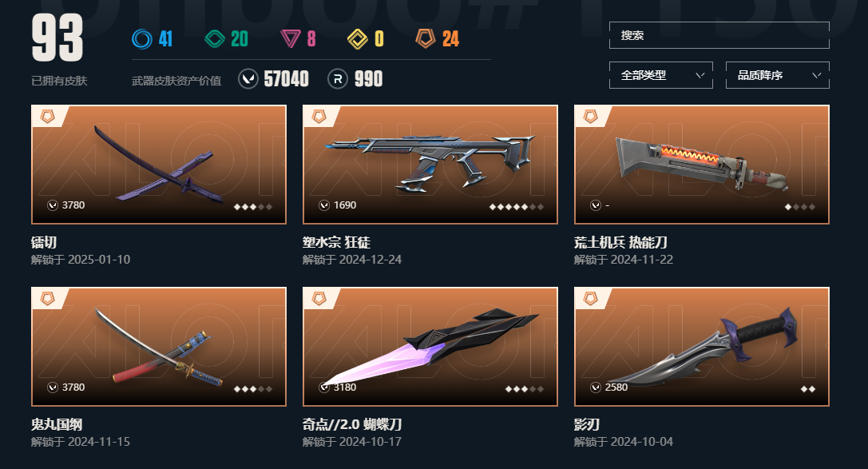This screenshot has height=469, width=868.
Task: Open the 全部类型 type filter dropdown
Action: coord(661,75)
